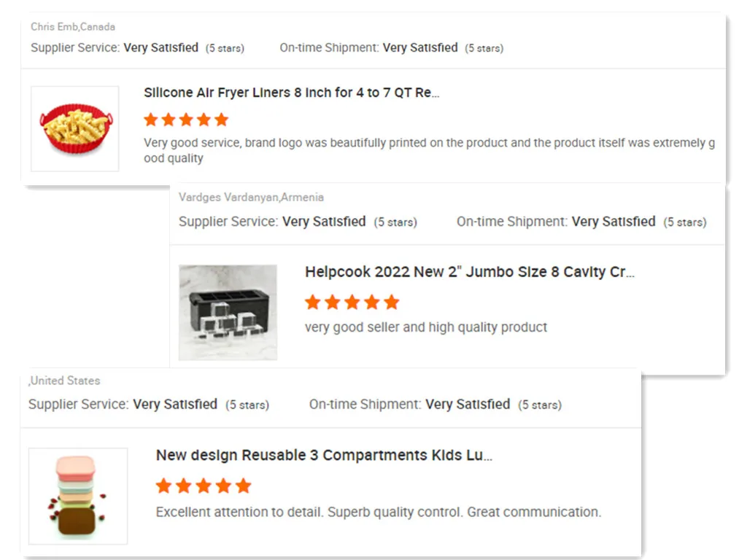The width and height of the screenshot is (747, 560).
Task: Click On-time Shipment rating in Vardges Vardanyan's review
Action: [x=581, y=222]
